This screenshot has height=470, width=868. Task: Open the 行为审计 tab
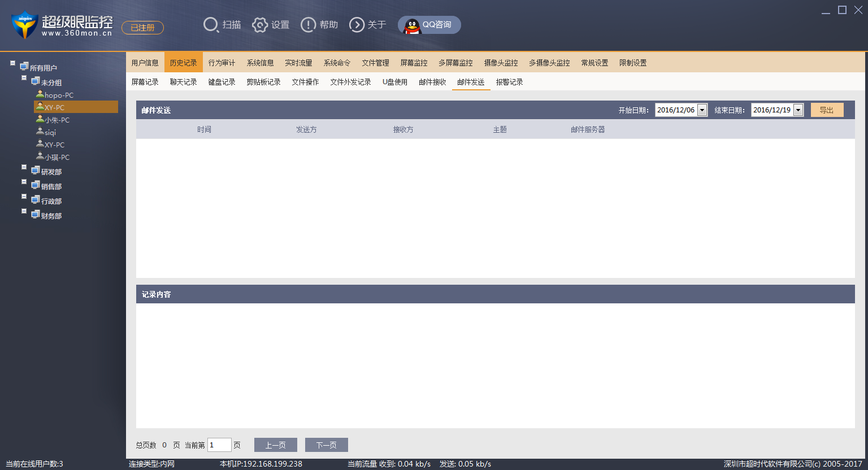pos(222,63)
